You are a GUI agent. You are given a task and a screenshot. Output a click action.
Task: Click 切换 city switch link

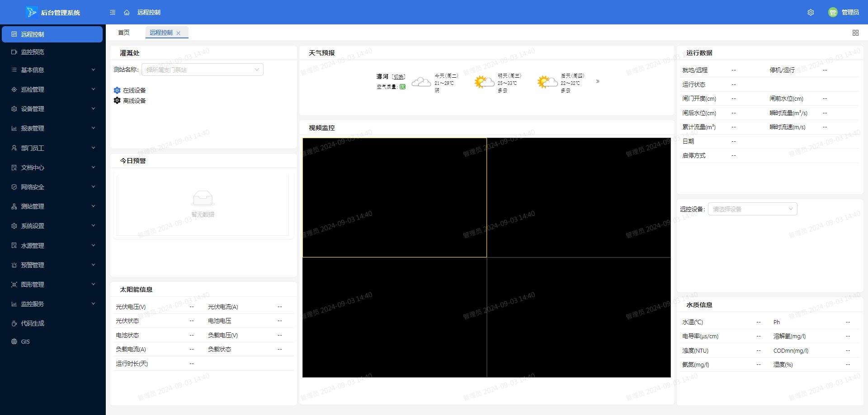tap(399, 77)
